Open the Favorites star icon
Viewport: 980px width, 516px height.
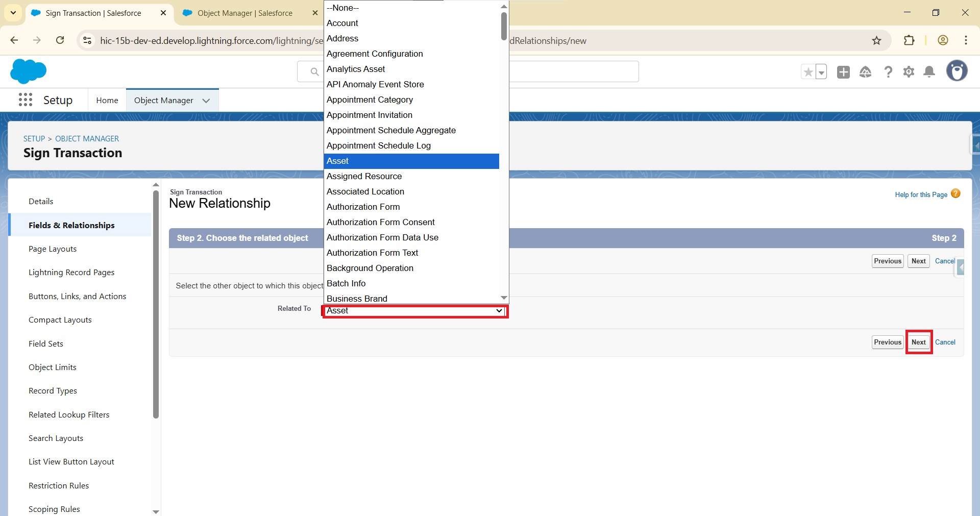point(808,72)
